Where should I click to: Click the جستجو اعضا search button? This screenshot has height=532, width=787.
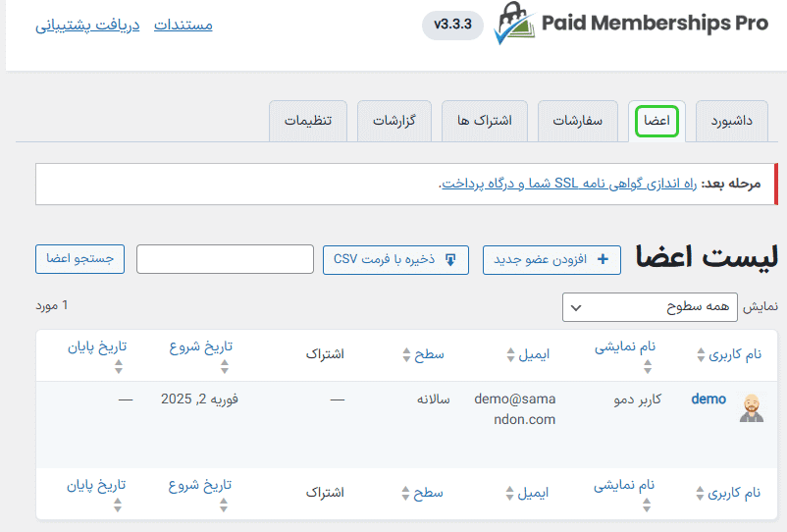tap(79, 259)
